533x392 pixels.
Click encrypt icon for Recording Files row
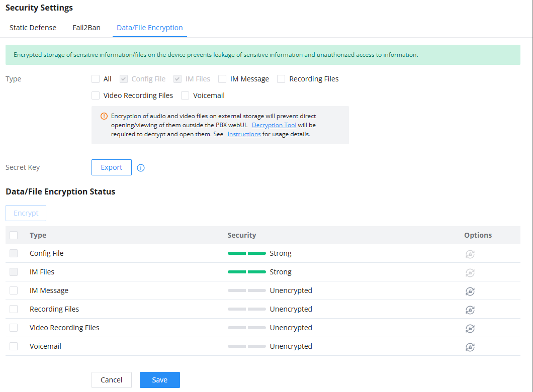(x=470, y=310)
